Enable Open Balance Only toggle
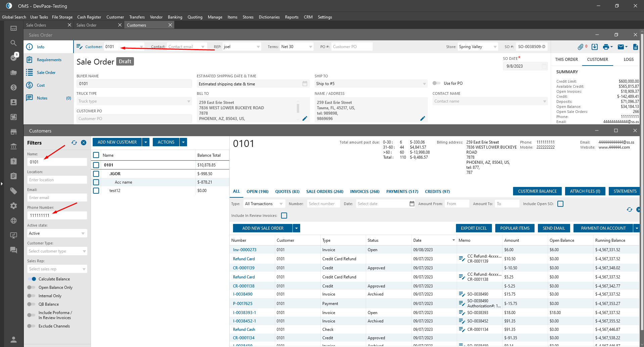 pos(31,287)
